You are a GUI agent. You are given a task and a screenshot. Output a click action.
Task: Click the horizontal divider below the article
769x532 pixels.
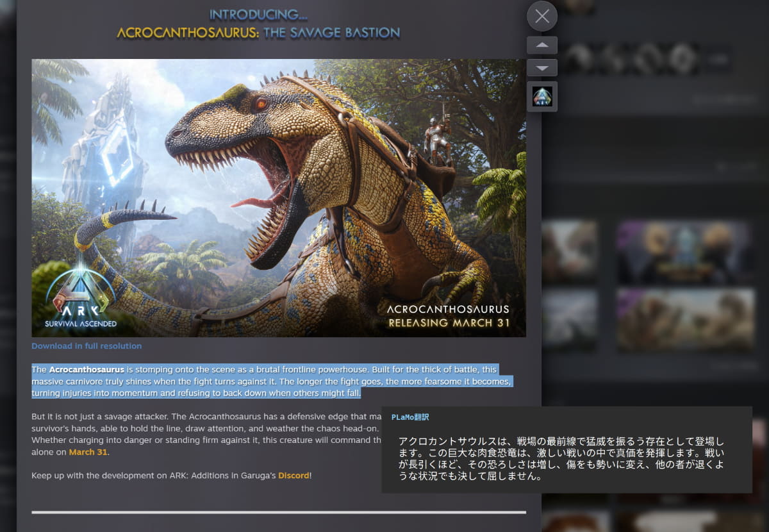click(x=279, y=511)
